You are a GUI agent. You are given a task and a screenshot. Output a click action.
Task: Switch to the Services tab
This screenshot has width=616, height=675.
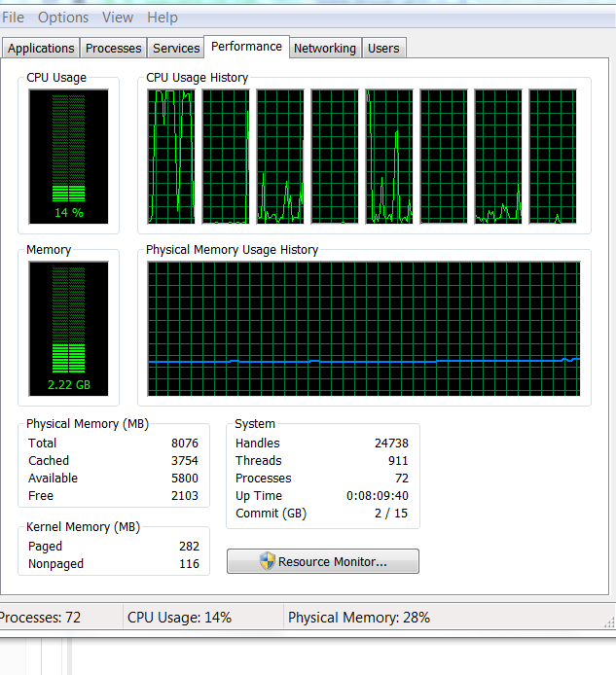(x=176, y=49)
